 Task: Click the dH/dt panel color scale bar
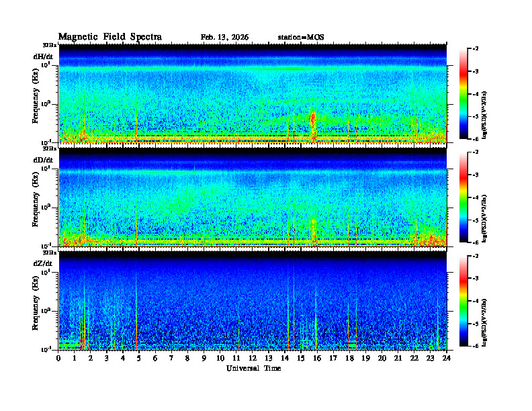(463, 94)
